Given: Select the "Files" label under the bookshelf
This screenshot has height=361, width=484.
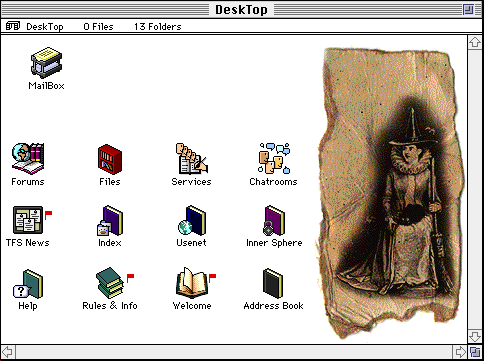Looking at the screenshot, I should click(x=110, y=182).
